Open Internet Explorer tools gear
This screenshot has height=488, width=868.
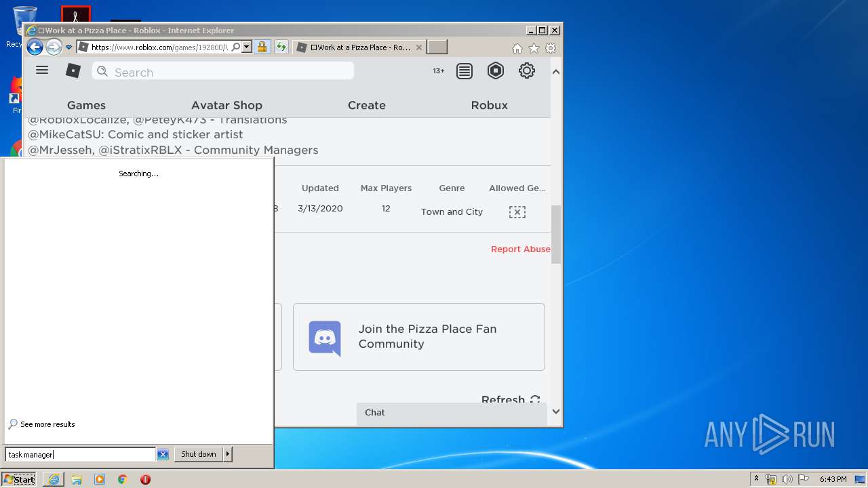551,48
